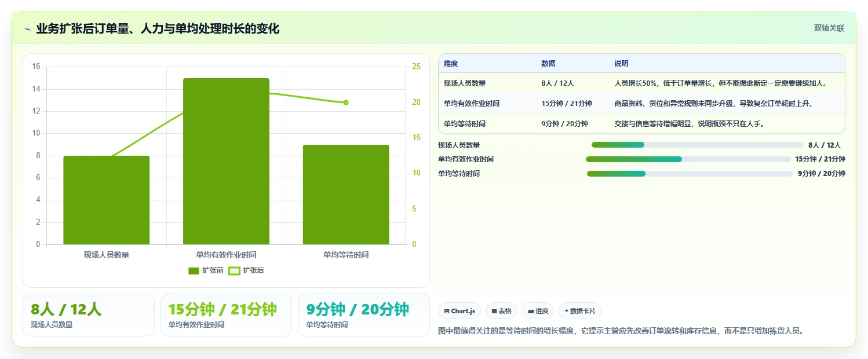The height and width of the screenshot is (359, 868).
Task: Click the 表格 tag
Action: [501, 311]
